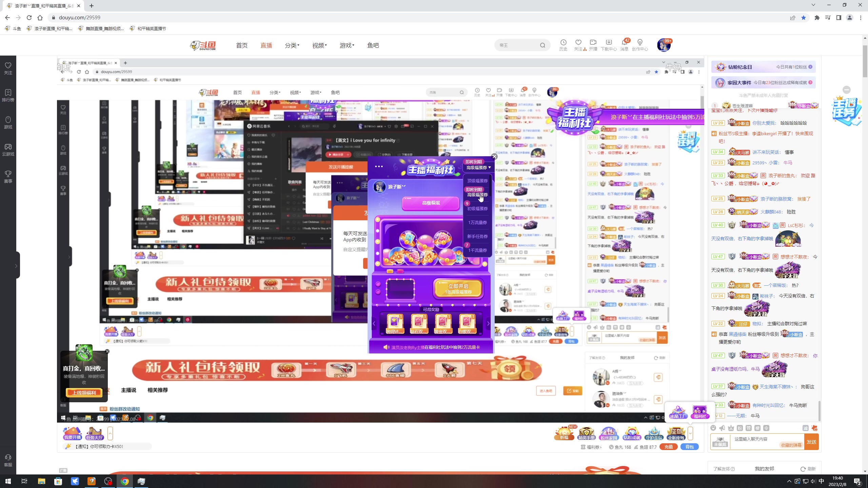The image size is (868, 488).
Task: Toggle the crown A danmaku style icon
Action: [731, 428]
